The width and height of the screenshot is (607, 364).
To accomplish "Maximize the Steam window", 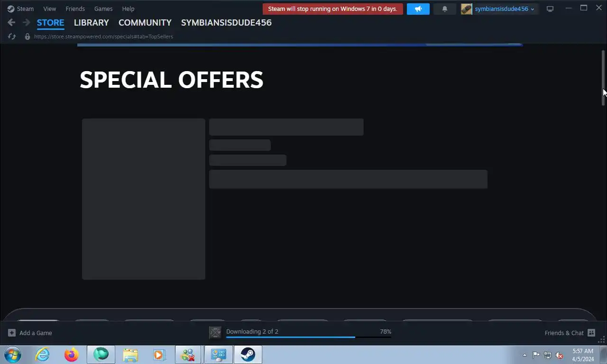I will pyautogui.click(x=584, y=8).
